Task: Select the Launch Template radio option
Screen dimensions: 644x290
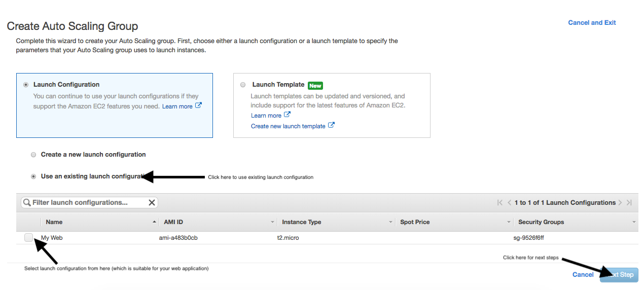Action: (x=243, y=85)
